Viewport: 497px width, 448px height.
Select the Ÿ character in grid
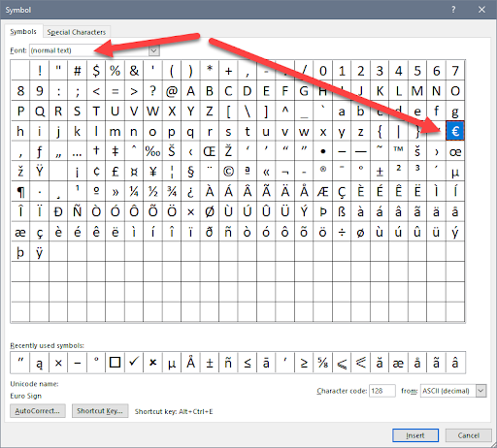pyautogui.click(x=40, y=171)
